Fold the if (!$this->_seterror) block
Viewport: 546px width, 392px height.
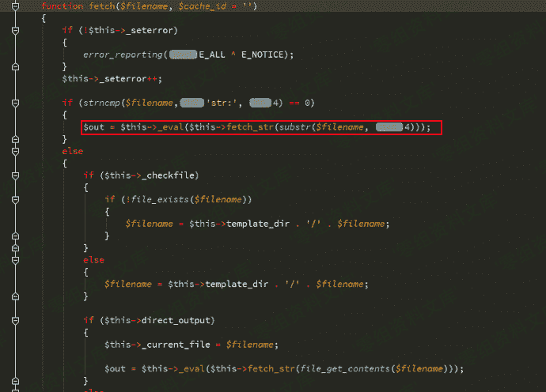(15, 30)
